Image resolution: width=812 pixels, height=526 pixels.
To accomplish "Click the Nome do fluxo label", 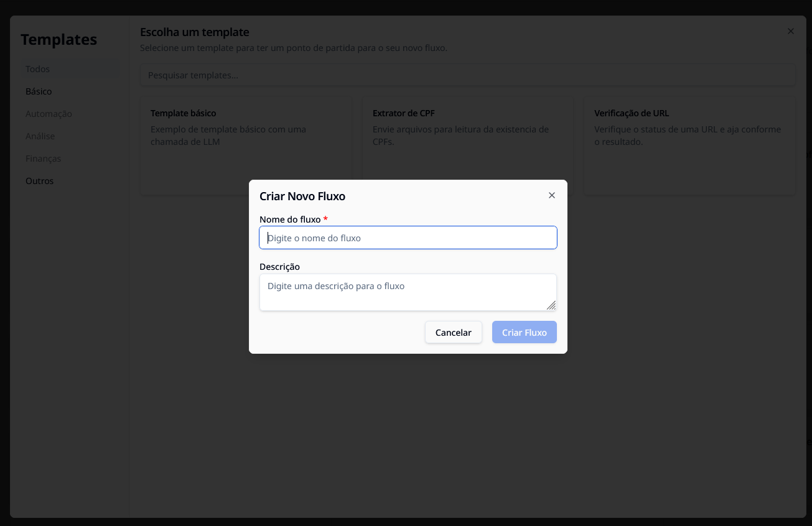I will pos(290,219).
